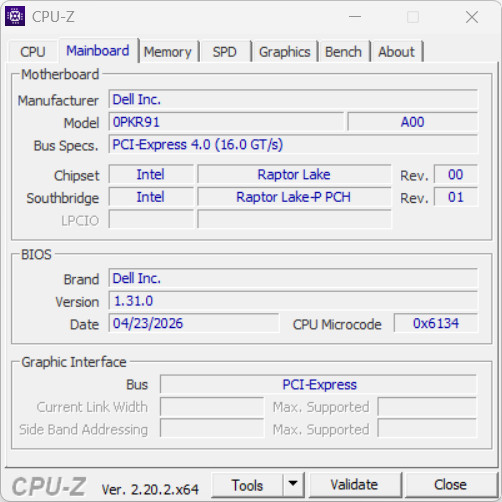Click the empty Current Link Width field
This screenshot has height=502, width=502.
(212, 407)
